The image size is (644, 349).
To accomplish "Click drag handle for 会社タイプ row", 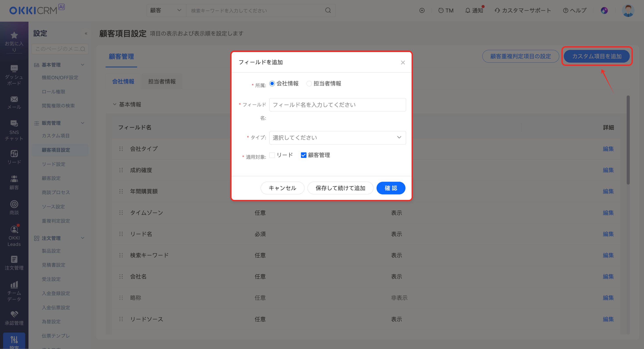I will coord(121,149).
